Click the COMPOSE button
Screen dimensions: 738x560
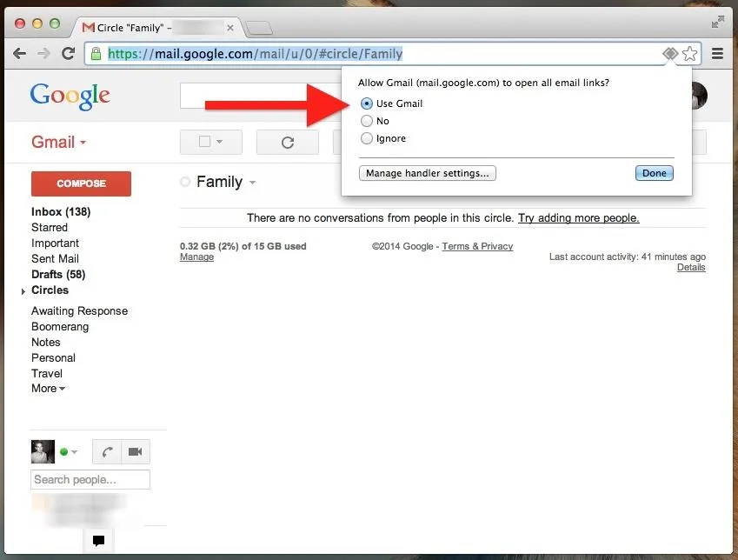point(81,183)
